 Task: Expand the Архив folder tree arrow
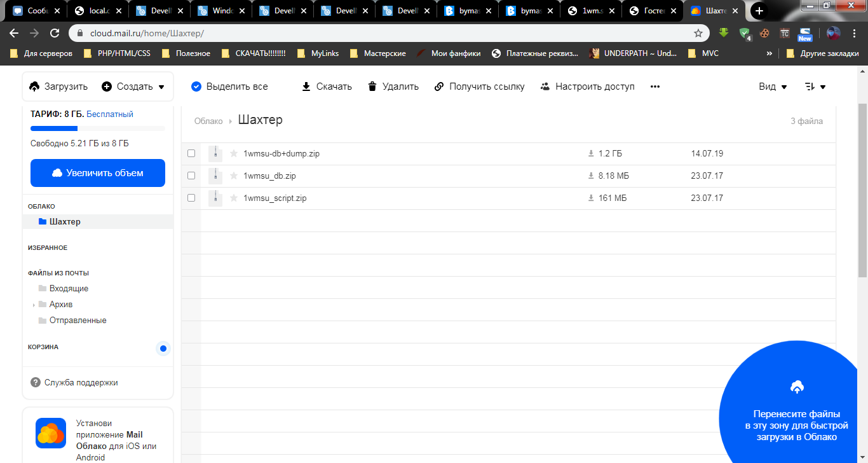point(34,305)
